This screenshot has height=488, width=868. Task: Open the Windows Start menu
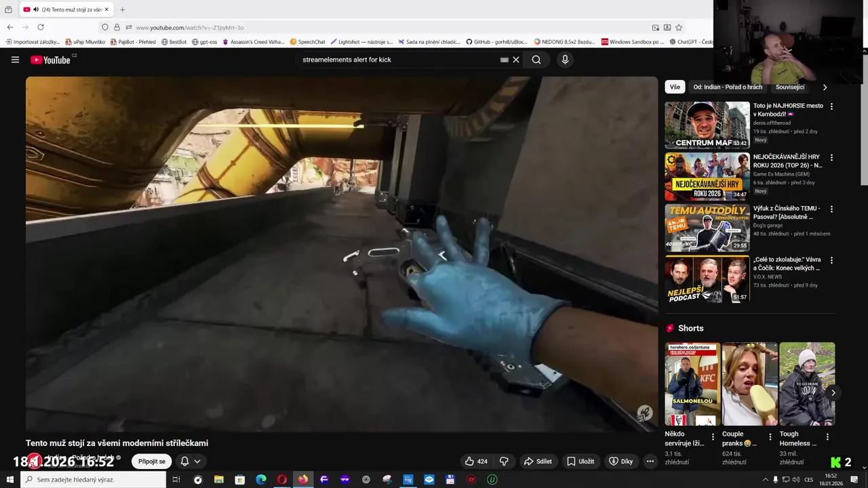pyautogui.click(x=10, y=480)
